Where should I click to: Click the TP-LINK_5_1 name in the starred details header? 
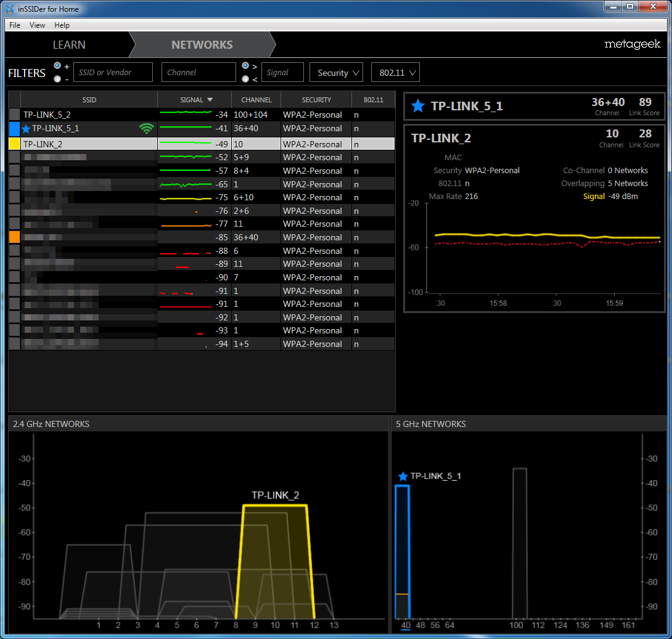click(x=467, y=106)
